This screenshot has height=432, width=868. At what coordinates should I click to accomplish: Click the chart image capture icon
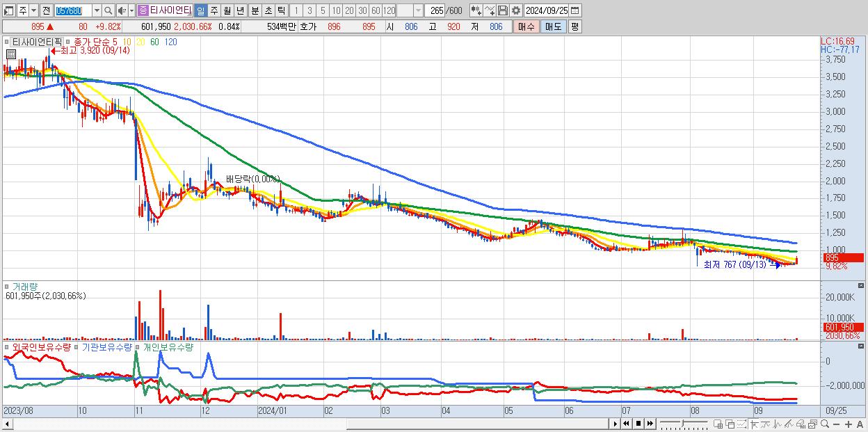pos(812,424)
